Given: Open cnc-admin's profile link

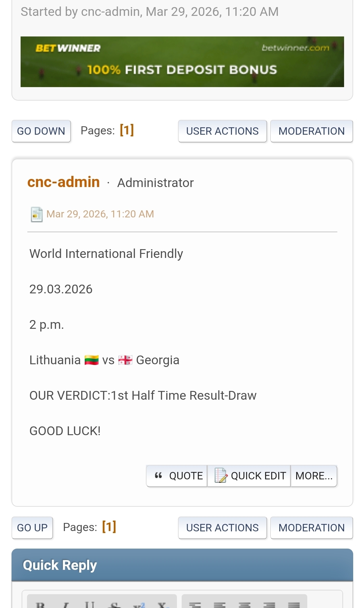Looking at the screenshot, I should (63, 182).
